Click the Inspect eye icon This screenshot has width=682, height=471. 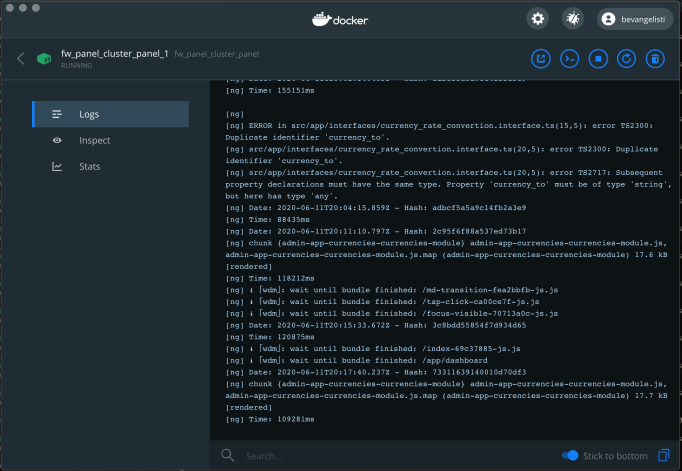(x=57, y=140)
